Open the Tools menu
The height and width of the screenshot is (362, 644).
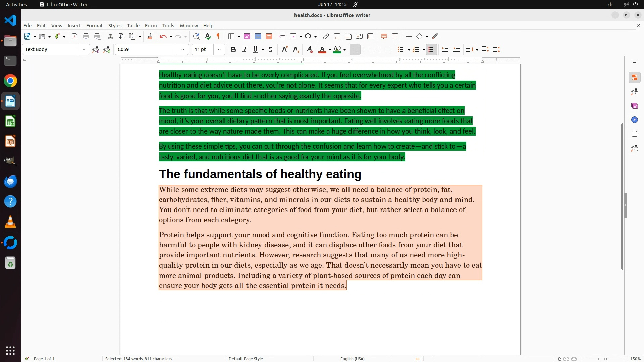tap(168, 26)
